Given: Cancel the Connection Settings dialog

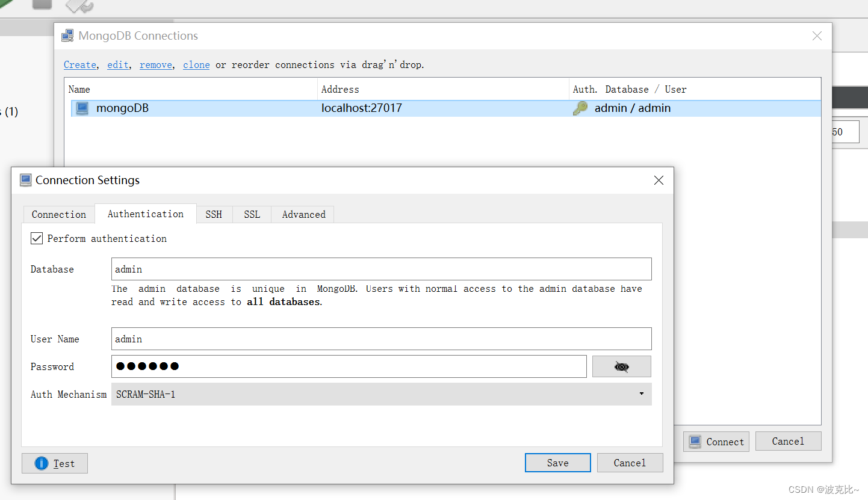Looking at the screenshot, I should point(630,463).
